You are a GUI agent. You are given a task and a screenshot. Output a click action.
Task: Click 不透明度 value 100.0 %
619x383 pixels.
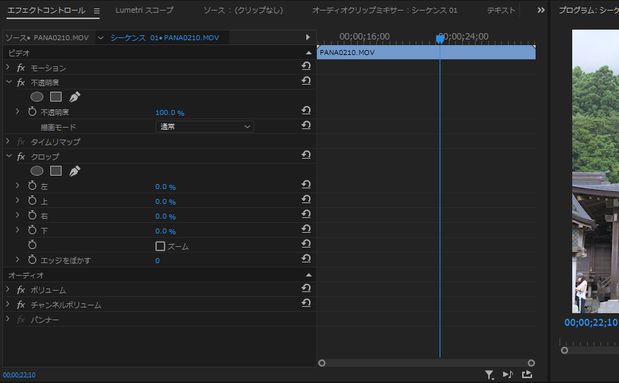(x=169, y=113)
